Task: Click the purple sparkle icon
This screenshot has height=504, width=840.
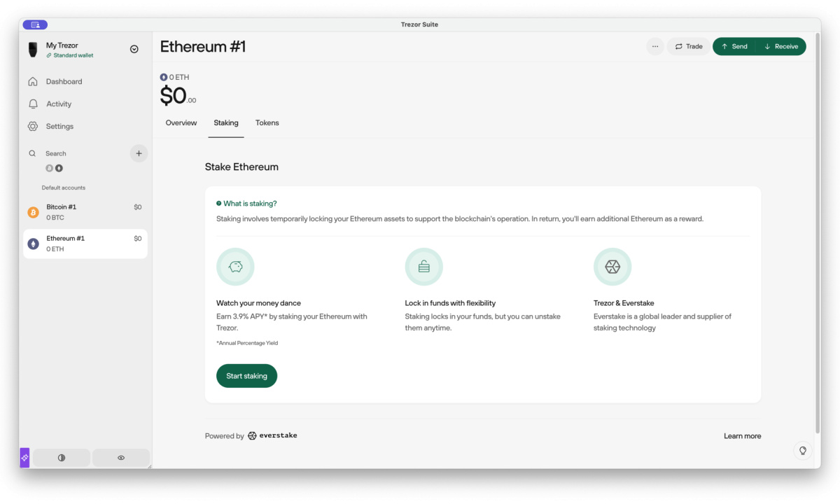Action: pos(24,458)
